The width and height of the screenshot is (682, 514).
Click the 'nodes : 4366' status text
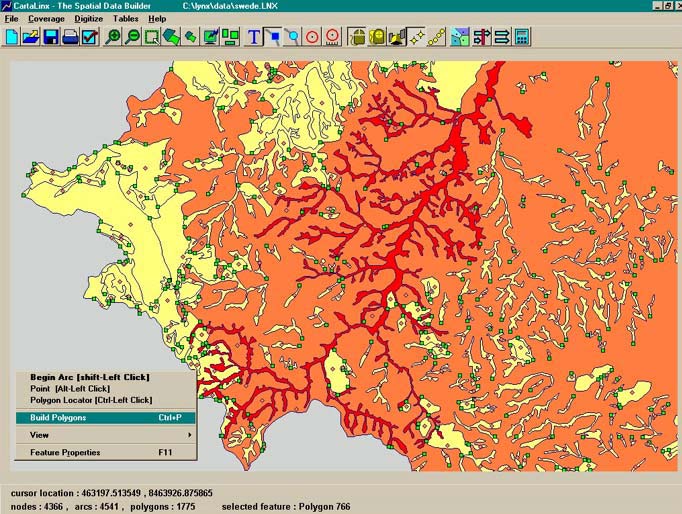coord(37,507)
